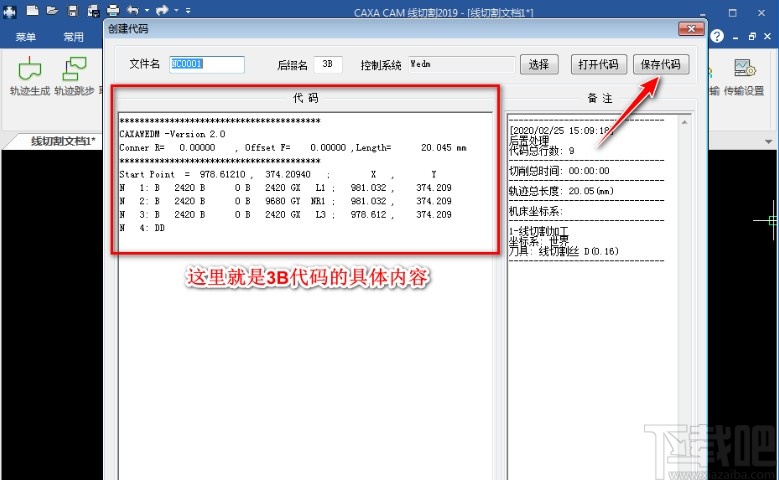779x480 pixels.
Task: Redo the last undone action
Action: pos(162,10)
